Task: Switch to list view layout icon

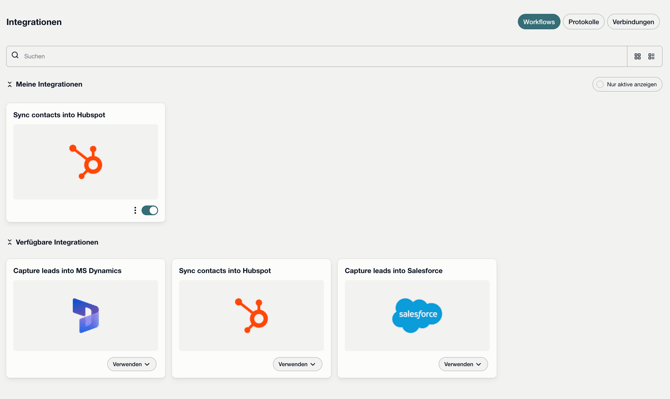Action: (651, 56)
